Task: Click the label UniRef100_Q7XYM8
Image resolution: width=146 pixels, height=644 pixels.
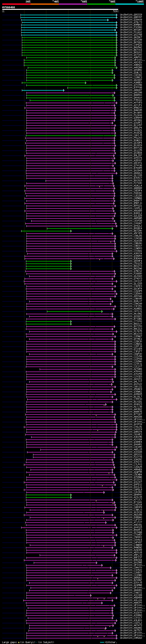Action: [131, 85]
